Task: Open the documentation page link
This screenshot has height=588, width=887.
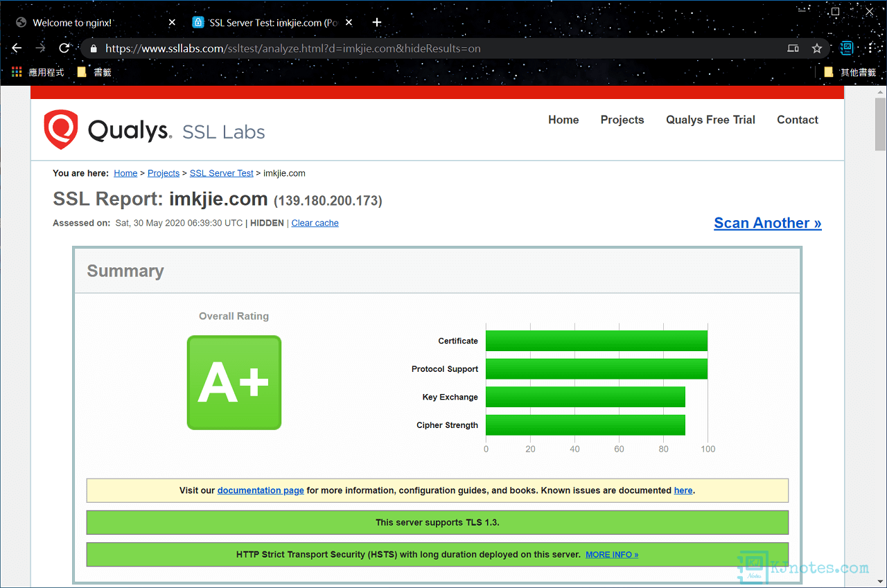Action: pyautogui.click(x=261, y=490)
